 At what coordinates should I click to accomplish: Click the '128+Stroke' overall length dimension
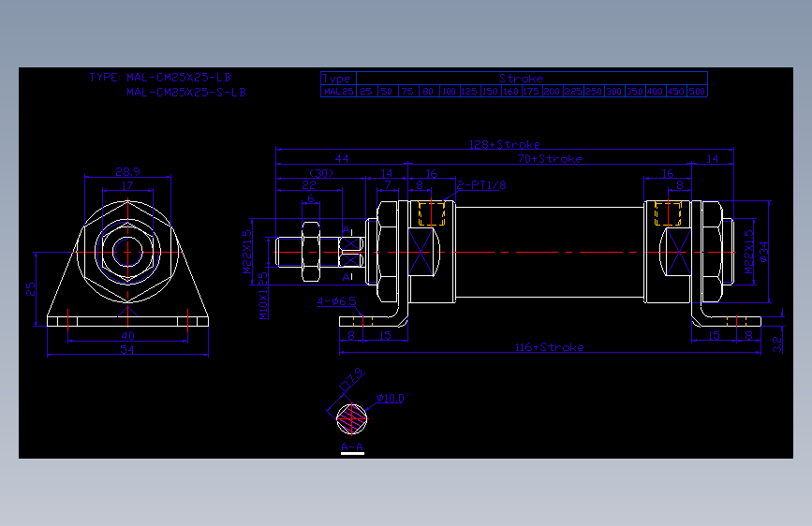pos(505,144)
